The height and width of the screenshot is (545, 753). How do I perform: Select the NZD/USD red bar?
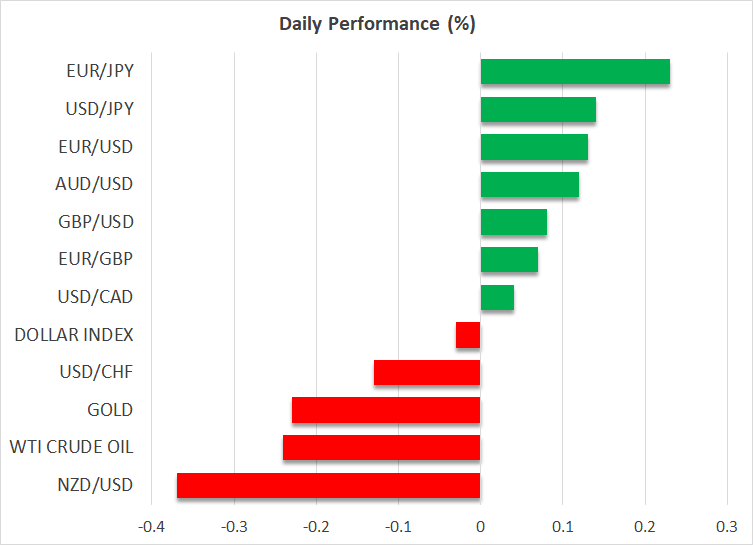pyautogui.click(x=329, y=485)
